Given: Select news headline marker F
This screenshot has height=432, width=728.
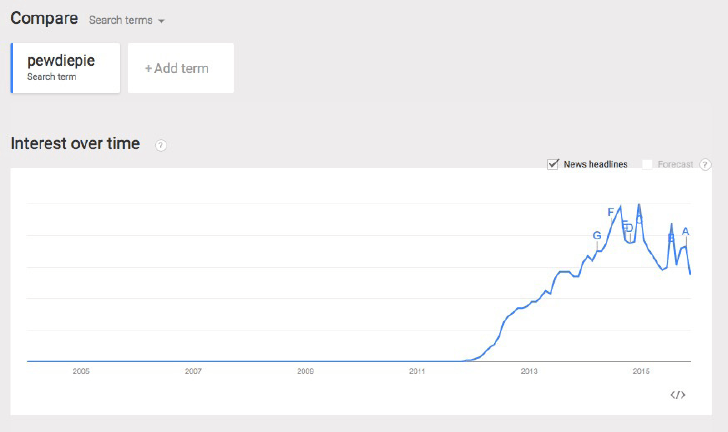Looking at the screenshot, I should coord(611,212).
